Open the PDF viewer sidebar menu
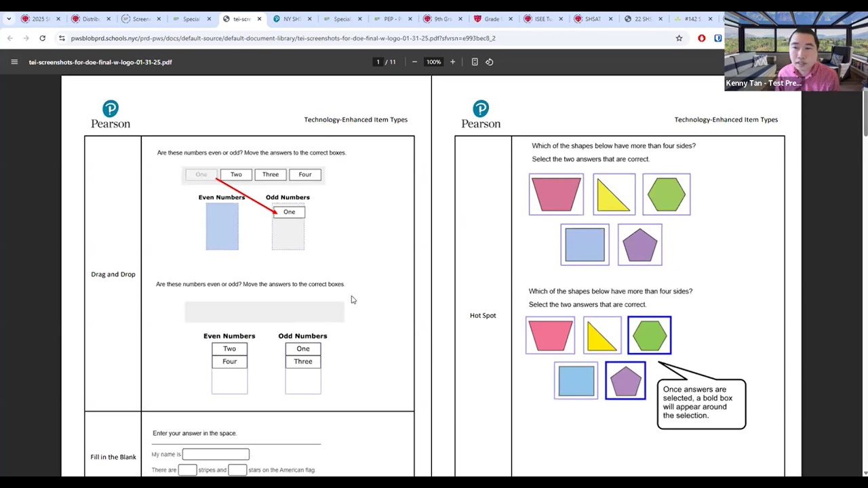This screenshot has height=488, width=868. pyautogui.click(x=14, y=62)
